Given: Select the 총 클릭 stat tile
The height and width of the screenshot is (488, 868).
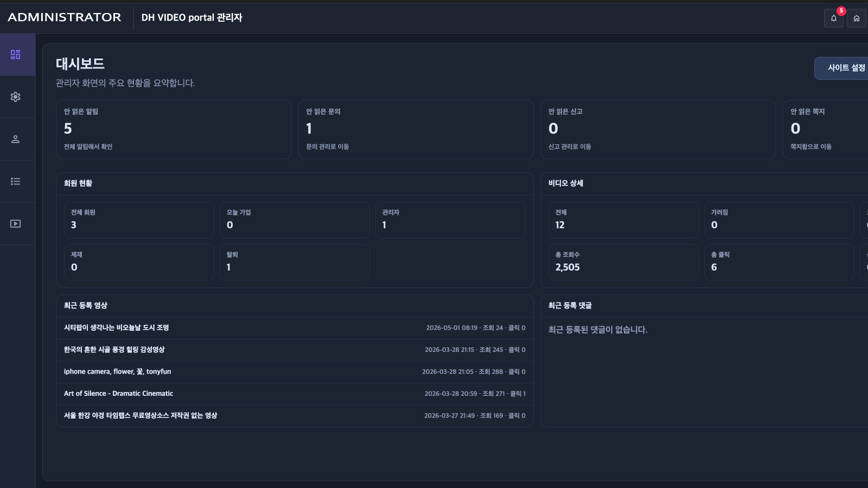Looking at the screenshot, I should (779, 262).
